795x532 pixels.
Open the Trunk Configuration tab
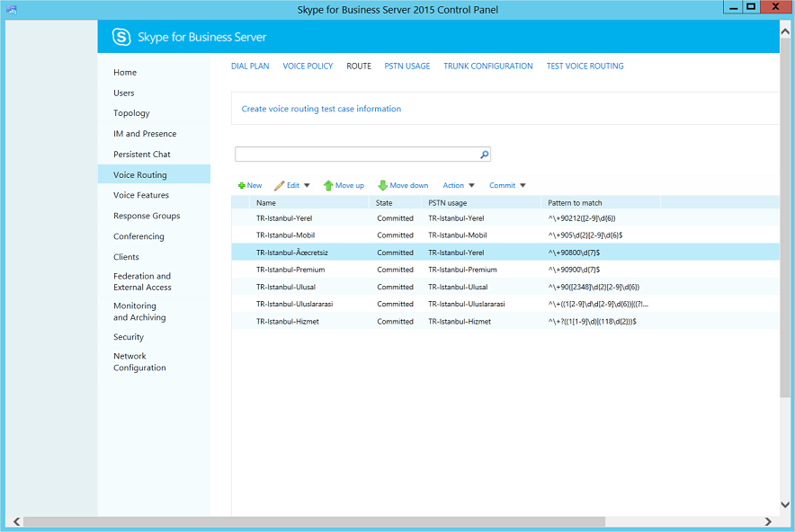[487, 66]
